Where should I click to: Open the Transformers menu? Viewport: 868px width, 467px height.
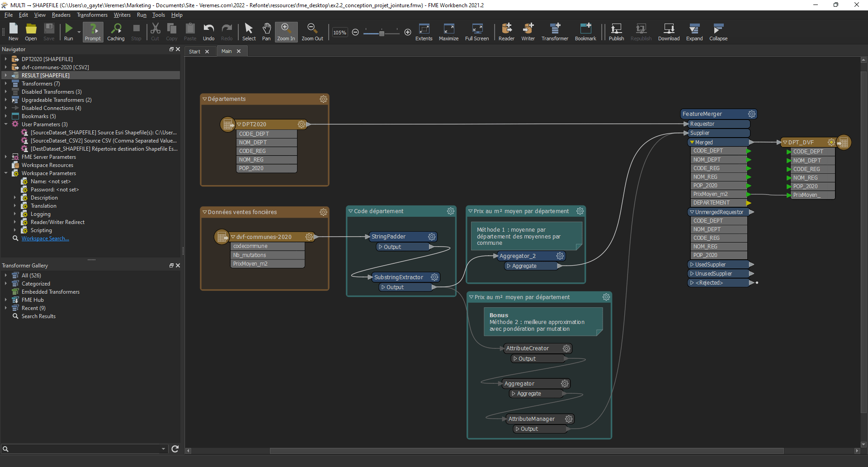click(x=92, y=15)
